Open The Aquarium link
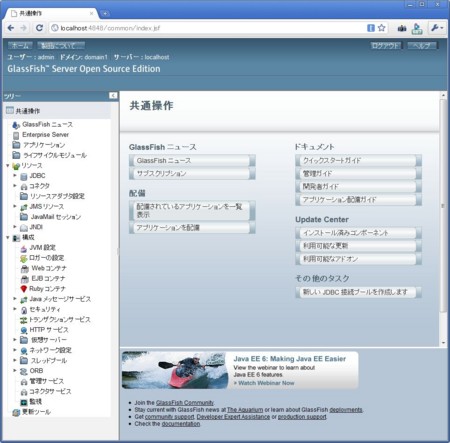The height and width of the screenshot is (443, 450). pos(245,410)
